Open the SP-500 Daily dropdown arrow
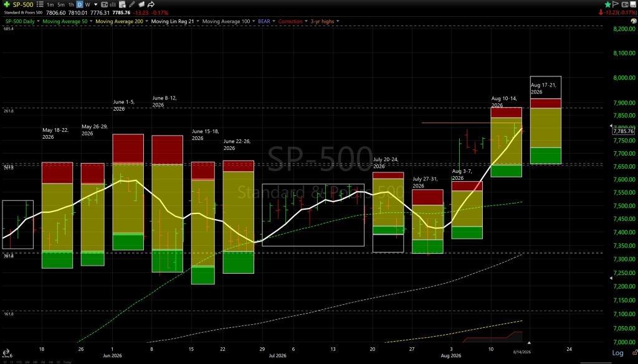Viewport: 638px width, 364px height. pos(38,21)
